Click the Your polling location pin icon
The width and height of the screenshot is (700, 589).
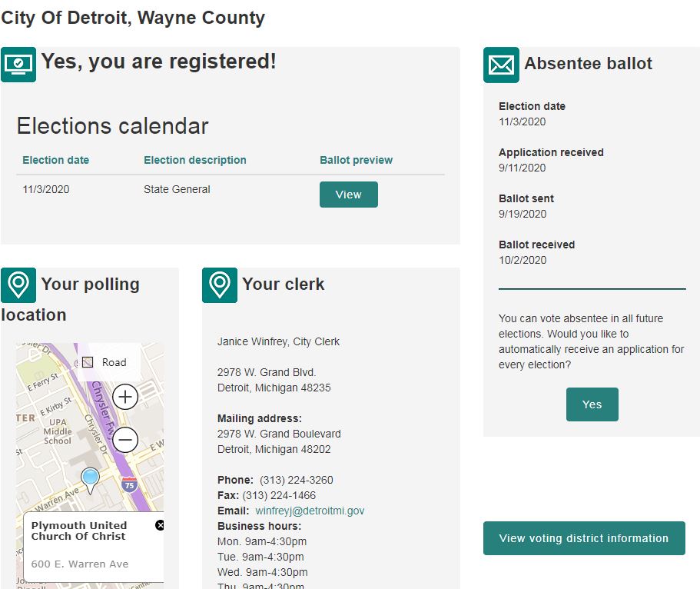pos(18,285)
